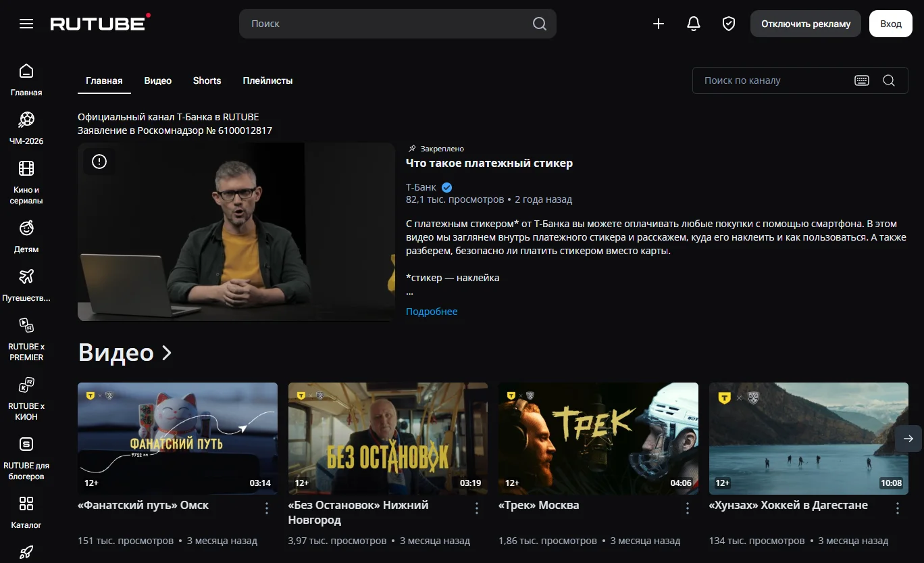Image resolution: width=924 pixels, height=563 pixels.
Task: Switch to the Видео channel tab
Action: click(x=158, y=80)
